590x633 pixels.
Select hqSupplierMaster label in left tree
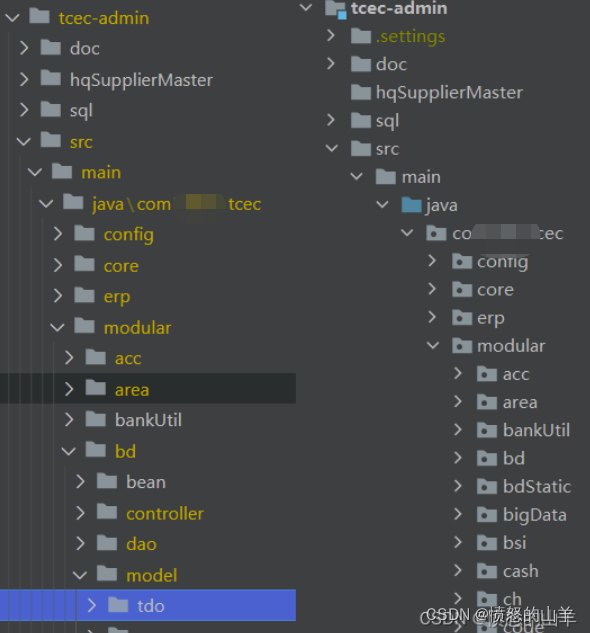coord(141,80)
